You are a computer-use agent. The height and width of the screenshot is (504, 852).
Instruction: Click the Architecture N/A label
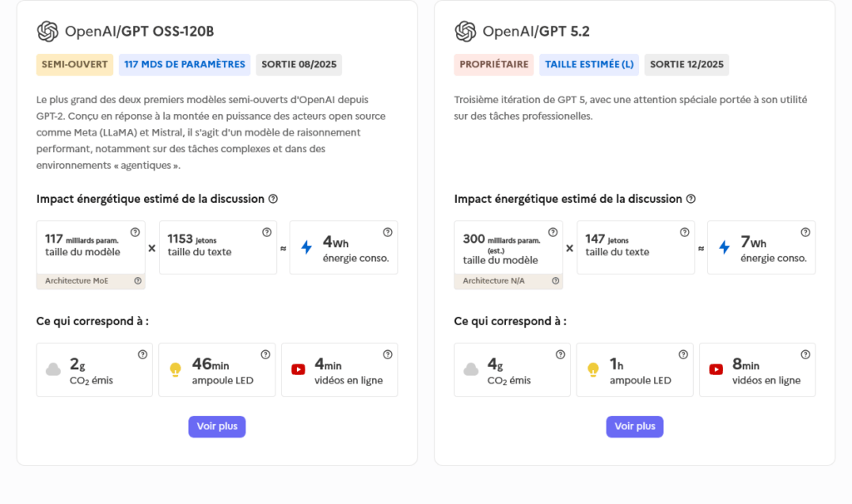494,281
